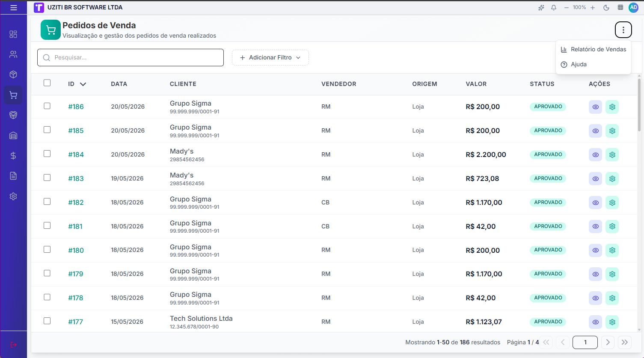The width and height of the screenshot is (644, 358).
Task: Check the box for order #184
Action: pos(47,154)
